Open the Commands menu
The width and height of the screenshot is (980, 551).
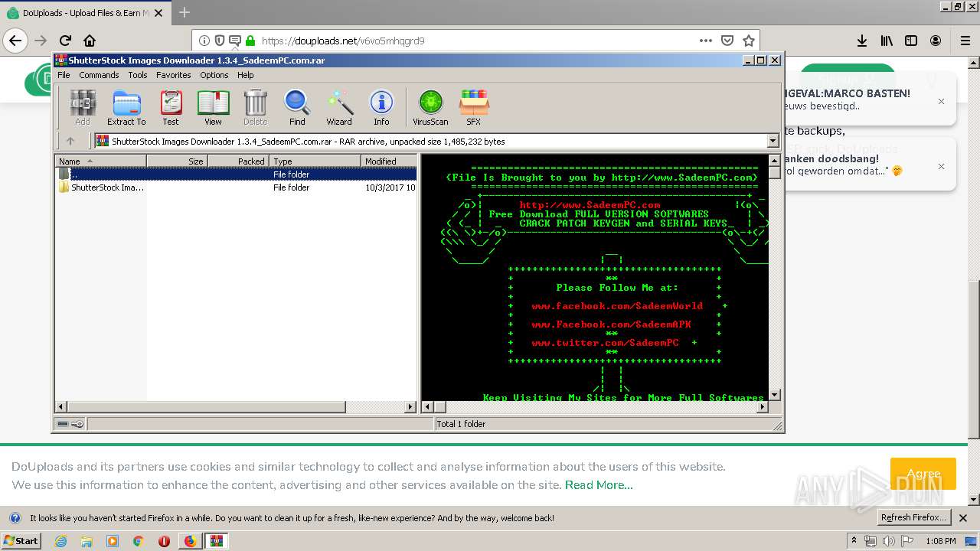point(99,75)
